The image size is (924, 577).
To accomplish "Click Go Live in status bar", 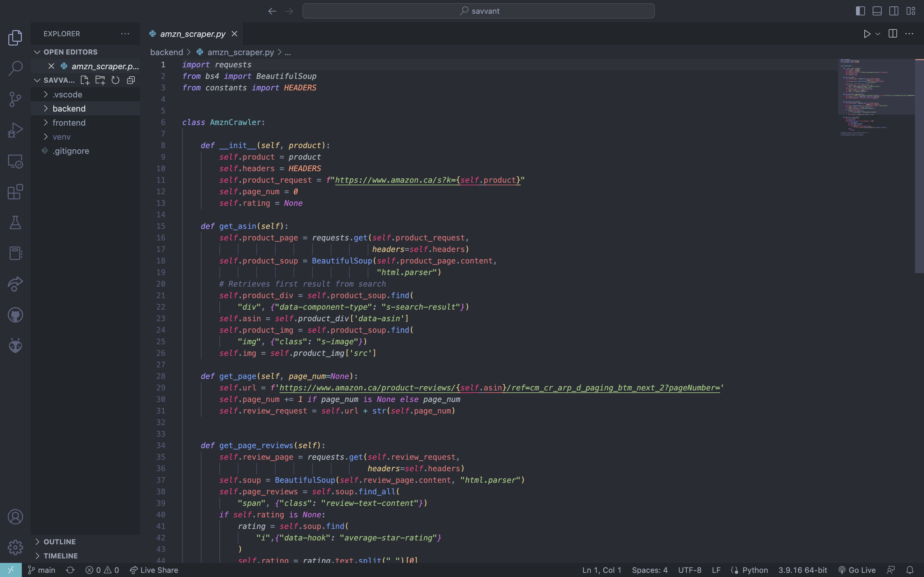I will coord(857,570).
